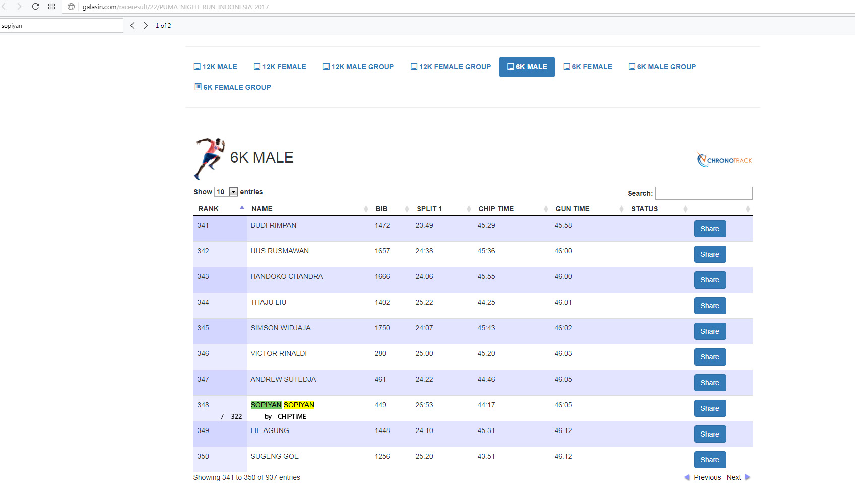Open the browser tab grid icon
The height and width of the screenshot is (504, 855).
51,7
